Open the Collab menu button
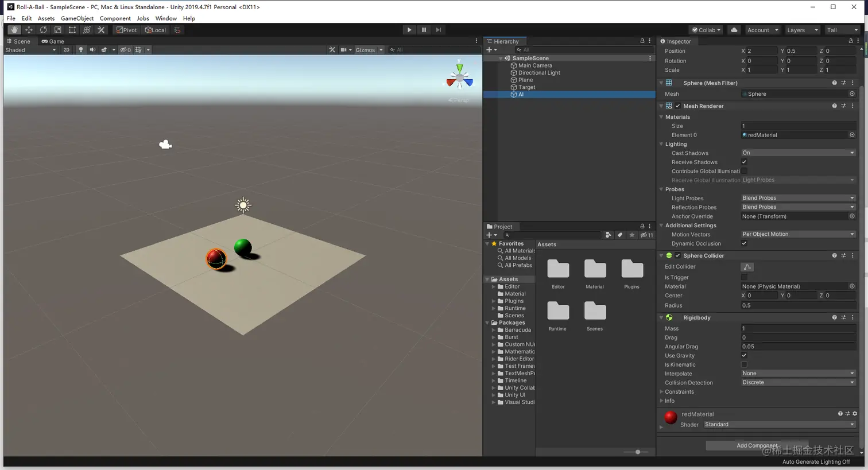This screenshot has height=470, width=868. coord(706,30)
